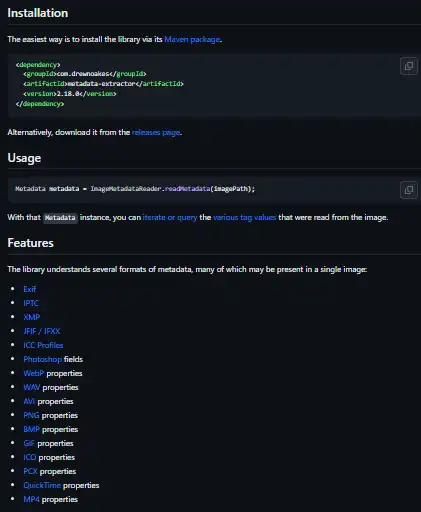Click the 'library understands several formats' sentence

click(x=187, y=269)
